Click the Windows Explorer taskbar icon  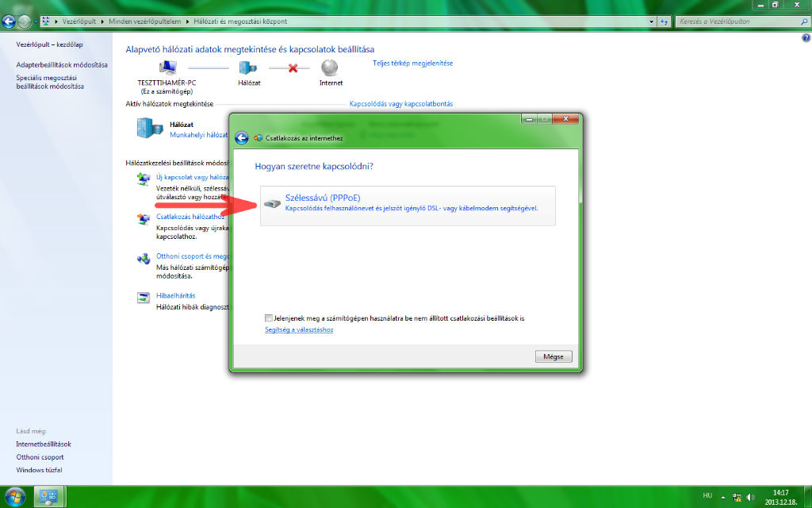(50, 496)
